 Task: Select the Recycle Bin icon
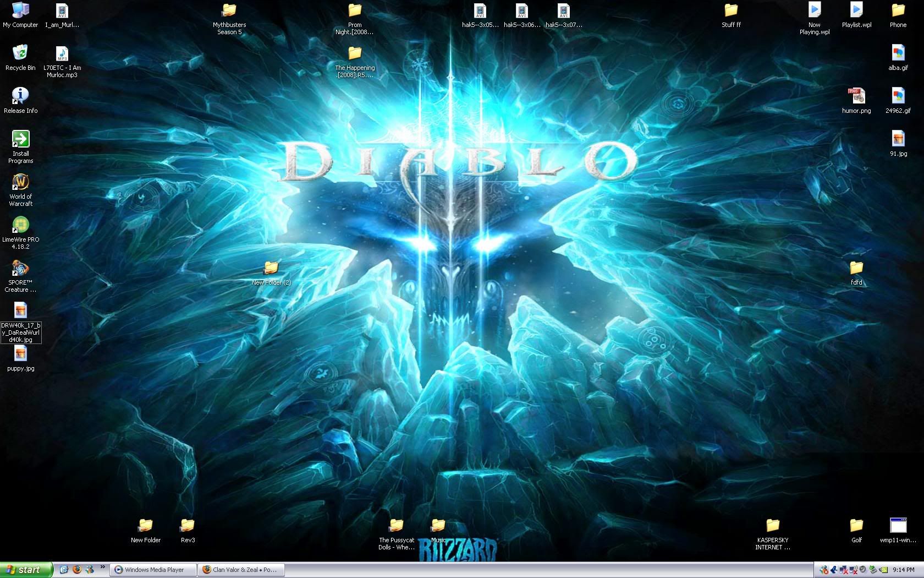(20, 58)
